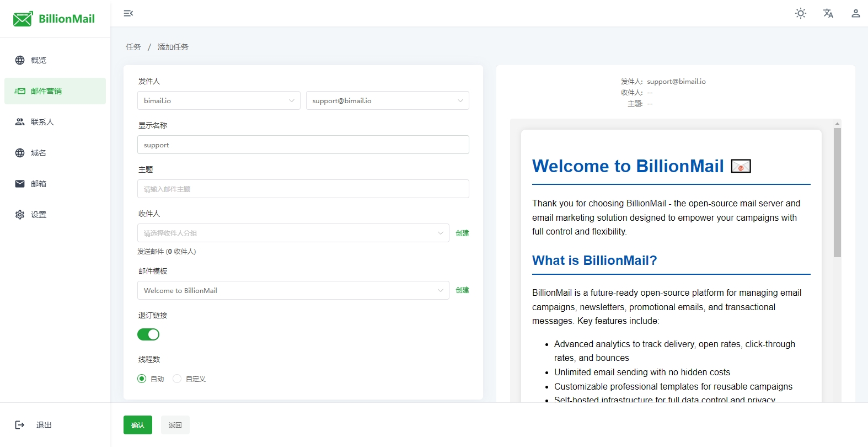This screenshot has width=868, height=447.
Task: Open the 邮箱 menu item
Action: click(55, 184)
